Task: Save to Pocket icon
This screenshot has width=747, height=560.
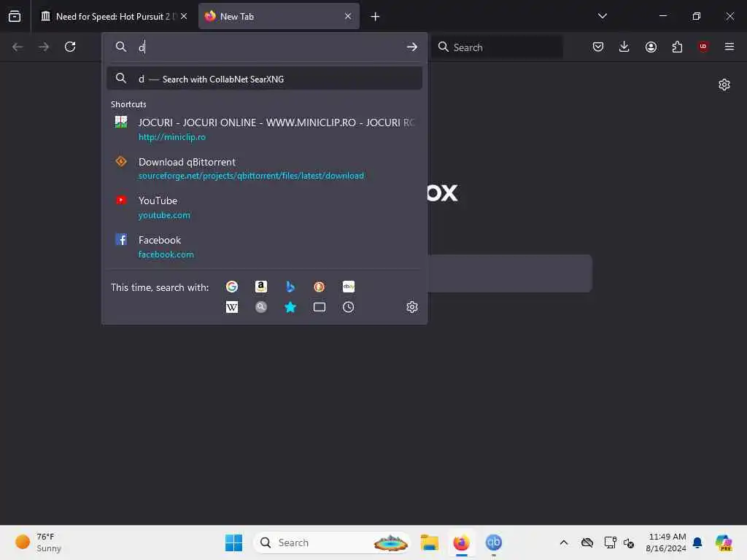Action: click(x=598, y=47)
